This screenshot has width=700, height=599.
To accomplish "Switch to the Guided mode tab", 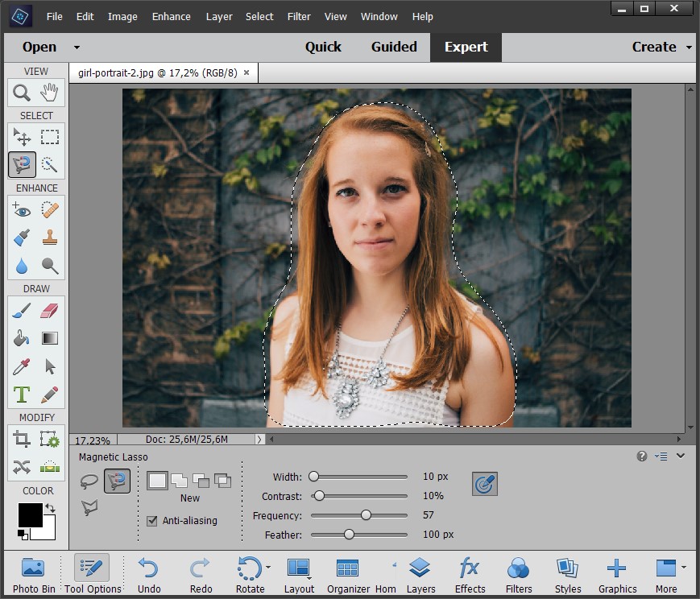I will 394,47.
